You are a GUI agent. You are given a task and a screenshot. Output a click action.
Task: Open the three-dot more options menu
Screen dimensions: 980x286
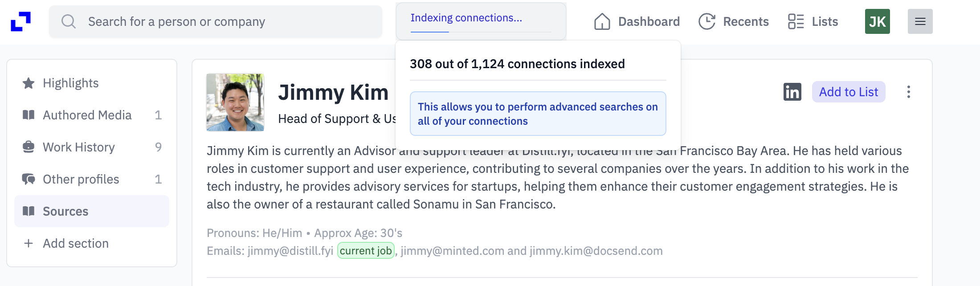coord(908,92)
